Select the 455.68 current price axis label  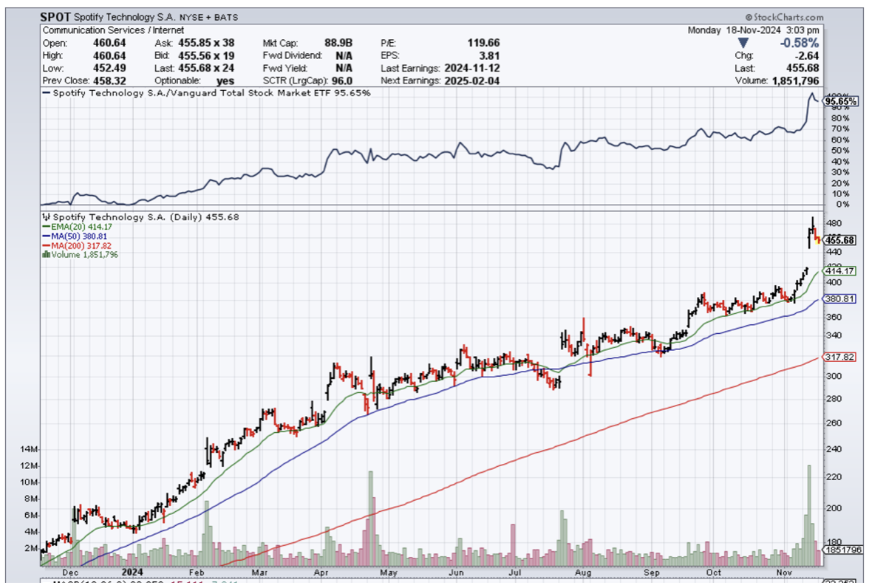[839, 240]
